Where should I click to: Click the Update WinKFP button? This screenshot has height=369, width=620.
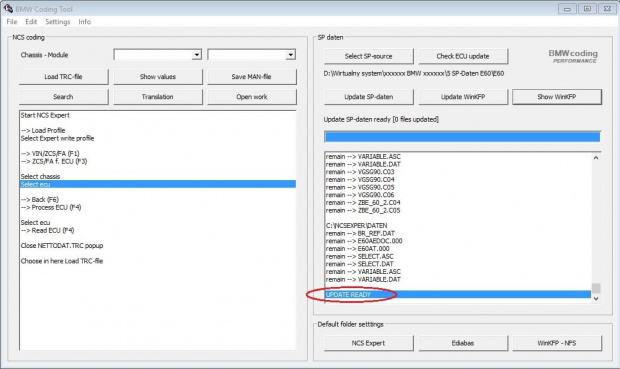(x=463, y=97)
